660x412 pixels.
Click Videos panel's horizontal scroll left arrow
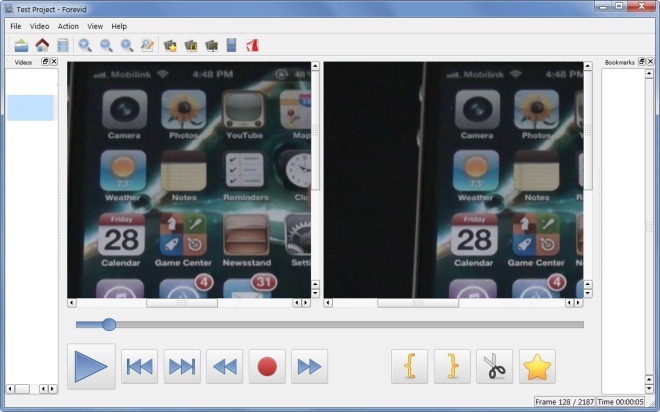(x=11, y=388)
